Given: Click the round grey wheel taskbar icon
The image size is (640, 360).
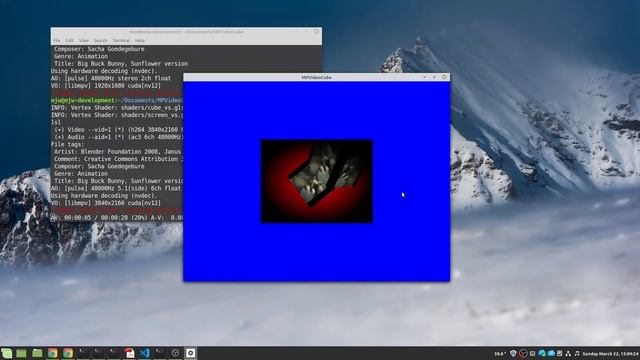Looking at the screenshot, I should [175, 353].
